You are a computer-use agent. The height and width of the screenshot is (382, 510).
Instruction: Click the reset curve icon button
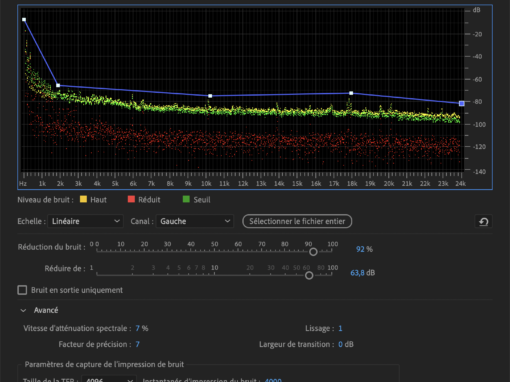point(483,221)
